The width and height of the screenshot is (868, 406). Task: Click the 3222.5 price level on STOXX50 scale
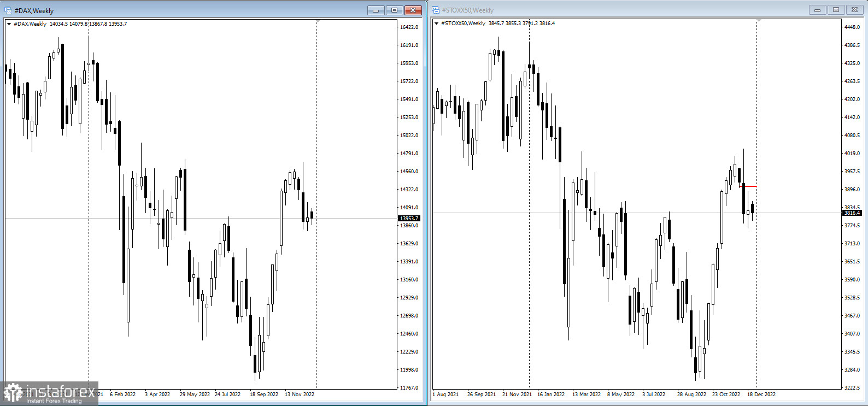point(852,388)
